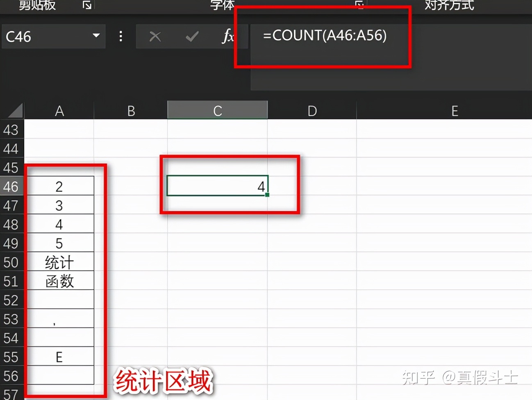Image resolution: width=532 pixels, height=400 pixels.
Task: Click cell A51 containing 函数
Action: (59, 281)
